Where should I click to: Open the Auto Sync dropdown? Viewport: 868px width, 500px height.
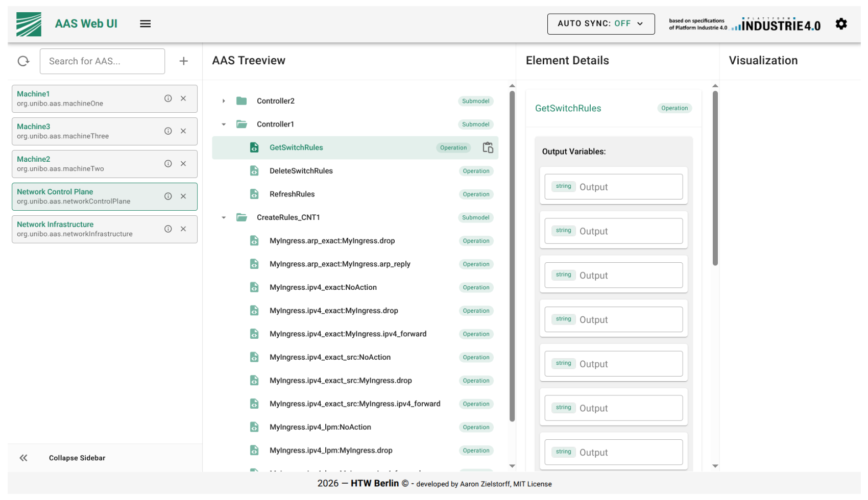point(600,24)
